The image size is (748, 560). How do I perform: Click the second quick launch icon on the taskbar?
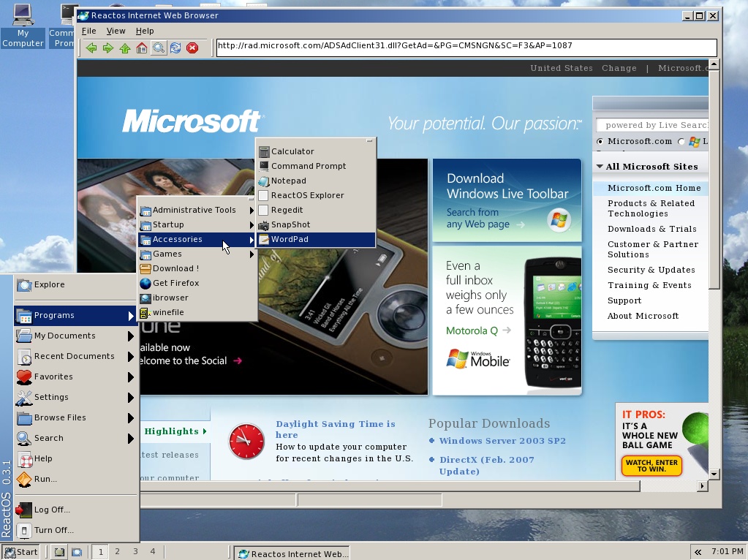(77, 553)
